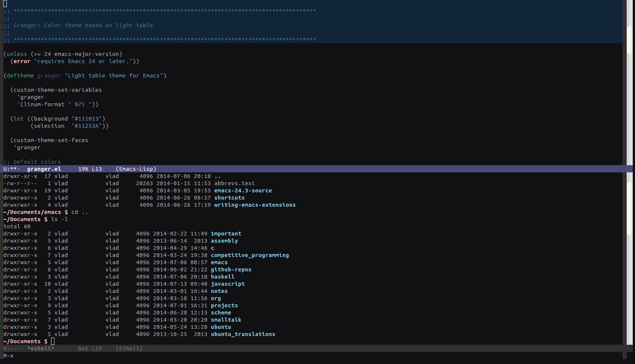The image size is (635, 364).
Task: Click the ubuntu directory name
Action: point(221,327)
